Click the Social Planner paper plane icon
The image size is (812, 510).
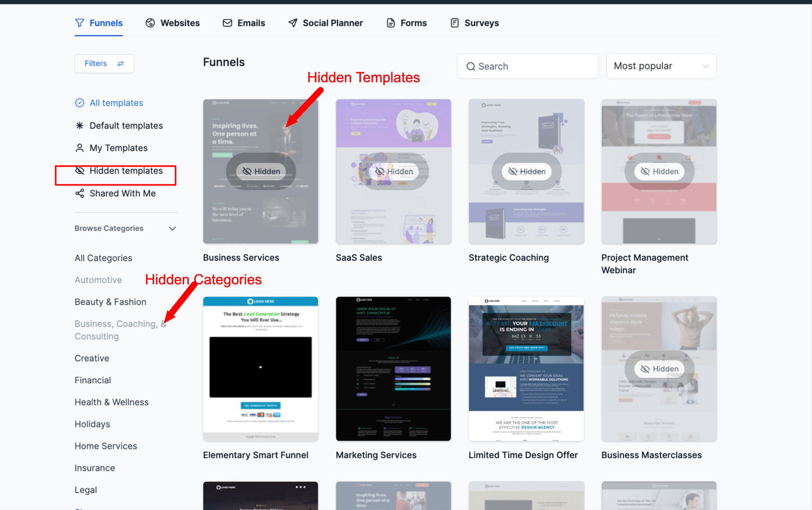(293, 23)
